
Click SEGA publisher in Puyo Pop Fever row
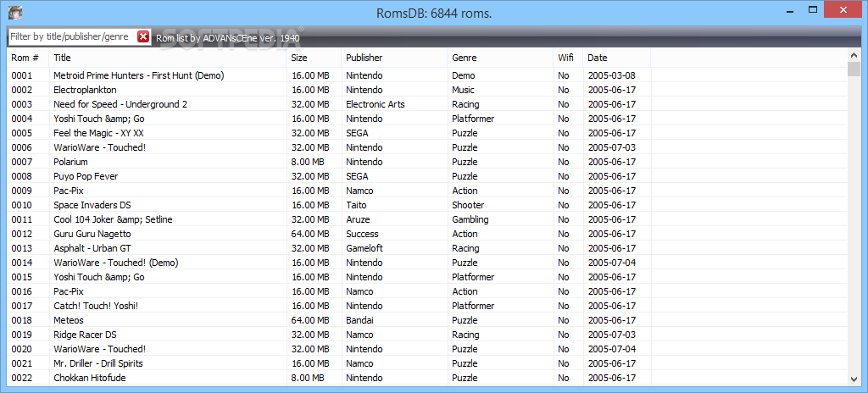click(x=357, y=176)
